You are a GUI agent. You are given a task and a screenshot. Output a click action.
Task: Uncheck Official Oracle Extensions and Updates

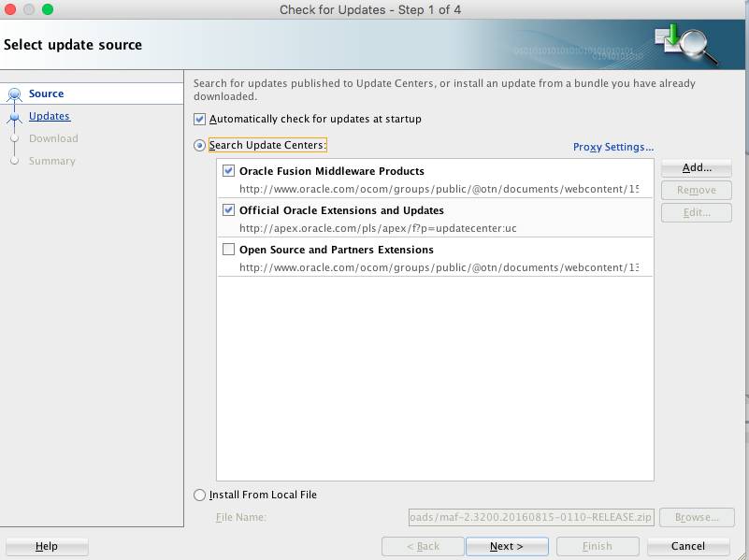point(229,210)
